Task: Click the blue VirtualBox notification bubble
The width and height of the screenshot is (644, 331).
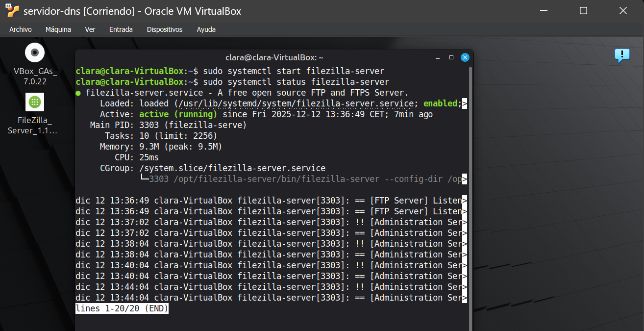Action: click(621, 55)
